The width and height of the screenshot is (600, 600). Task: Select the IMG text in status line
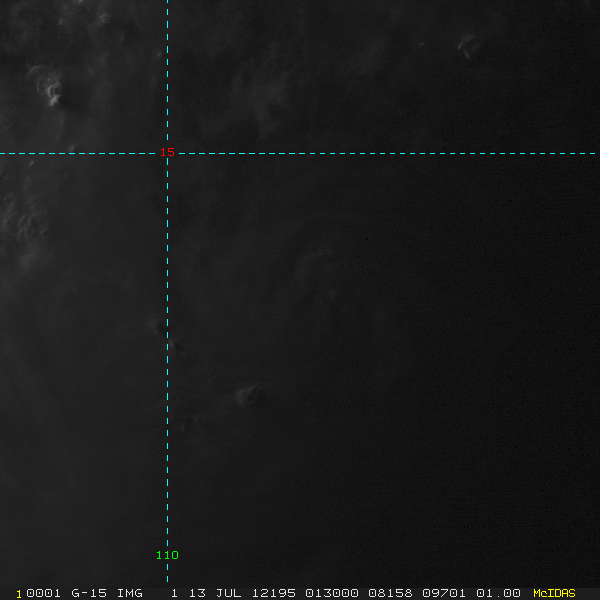129,593
